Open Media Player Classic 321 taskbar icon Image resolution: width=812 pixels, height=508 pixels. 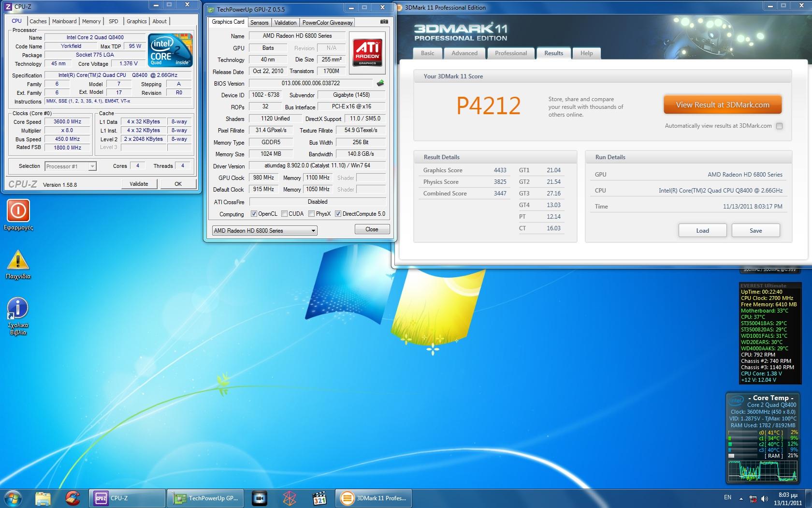point(319,498)
